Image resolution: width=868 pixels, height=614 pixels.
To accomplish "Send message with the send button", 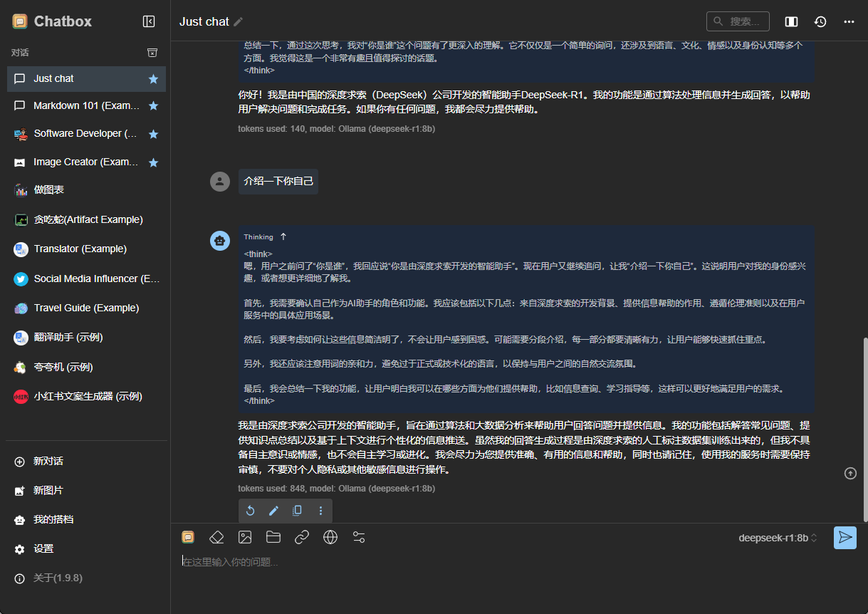I will coord(845,538).
